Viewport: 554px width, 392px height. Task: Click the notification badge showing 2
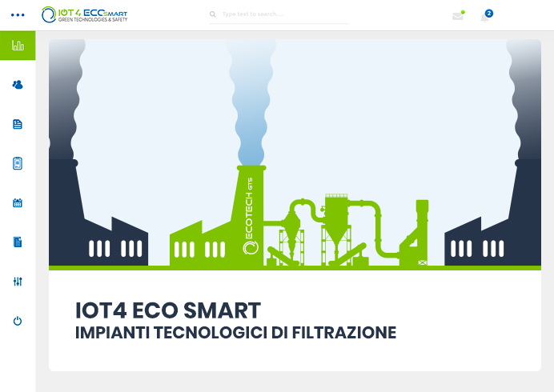coord(489,14)
